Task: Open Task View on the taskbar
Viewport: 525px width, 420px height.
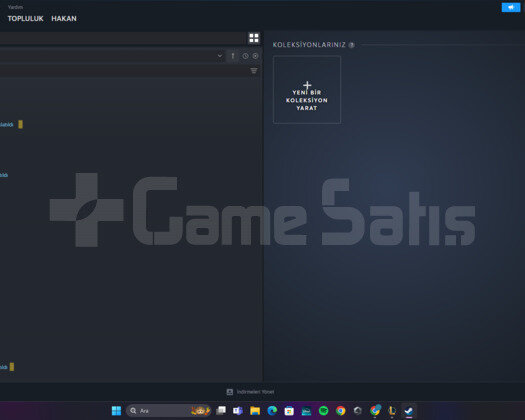Action: [x=221, y=411]
